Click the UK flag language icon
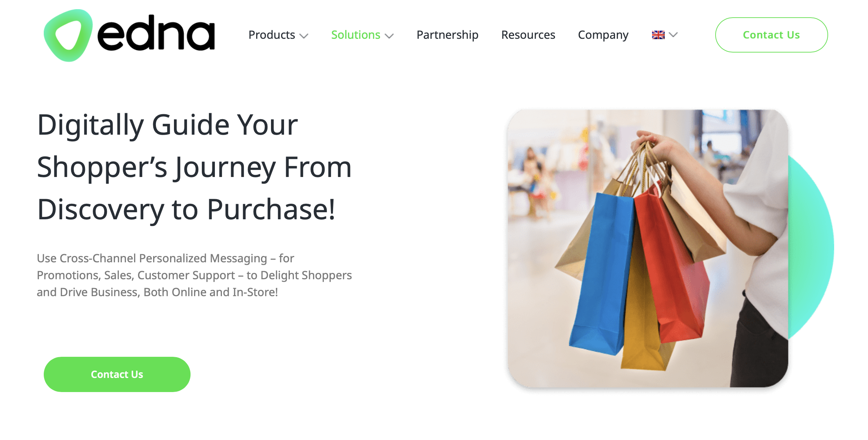 click(658, 35)
